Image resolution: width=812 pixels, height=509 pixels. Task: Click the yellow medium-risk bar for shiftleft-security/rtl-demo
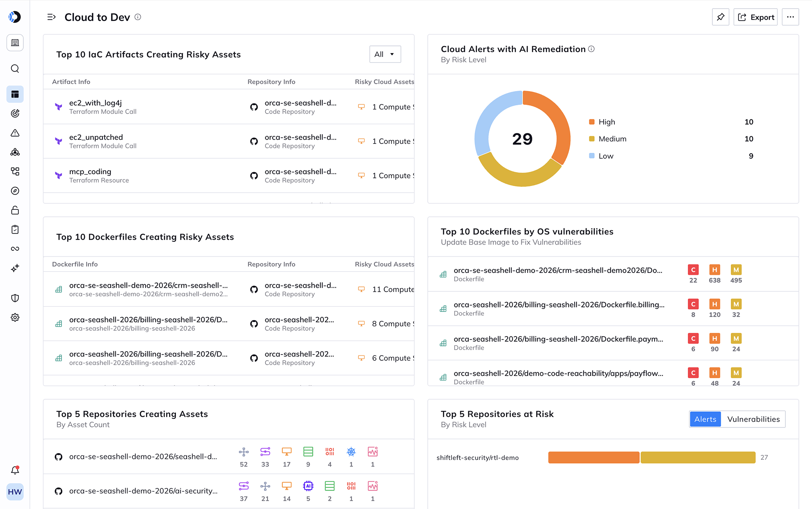point(698,457)
